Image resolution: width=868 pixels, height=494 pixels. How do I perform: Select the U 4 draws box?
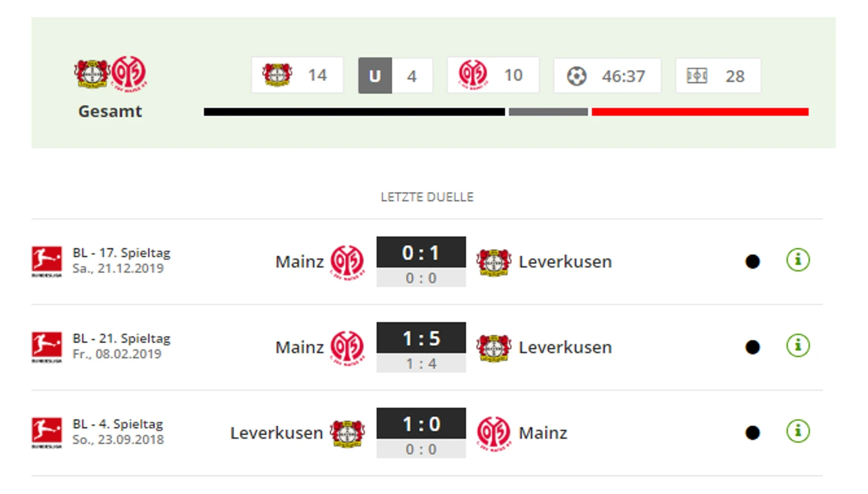click(x=395, y=75)
